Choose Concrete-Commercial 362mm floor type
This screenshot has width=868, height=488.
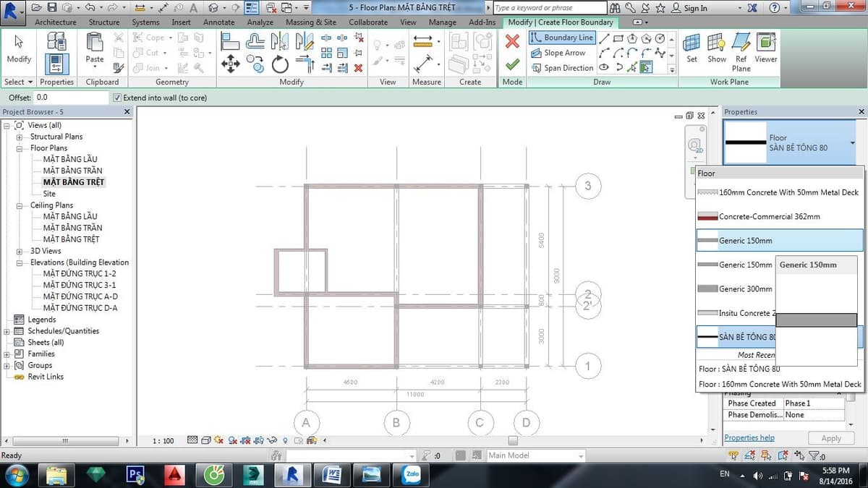click(x=780, y=216)
